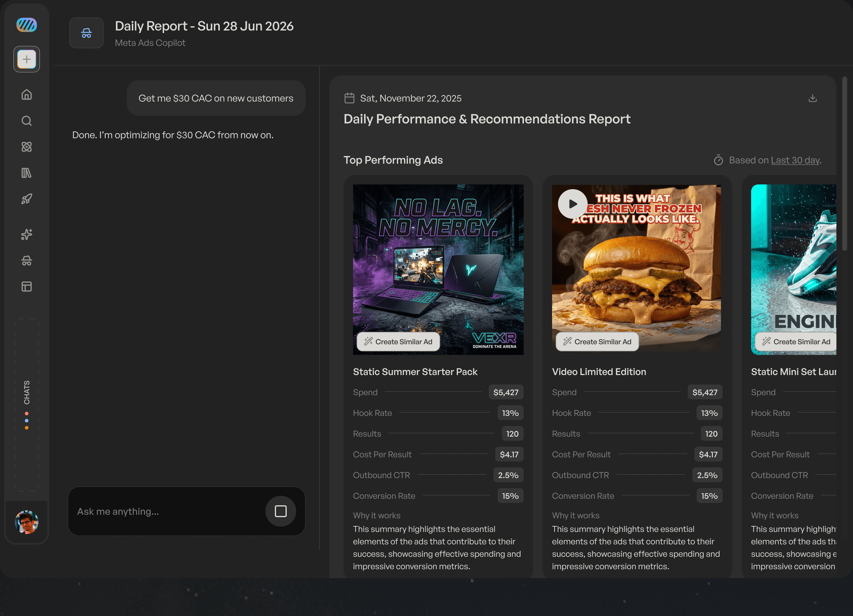Click the Video Limited Edition title
Image resolution: width=853 pixels, height=616 pixels.
click(599, 372)
